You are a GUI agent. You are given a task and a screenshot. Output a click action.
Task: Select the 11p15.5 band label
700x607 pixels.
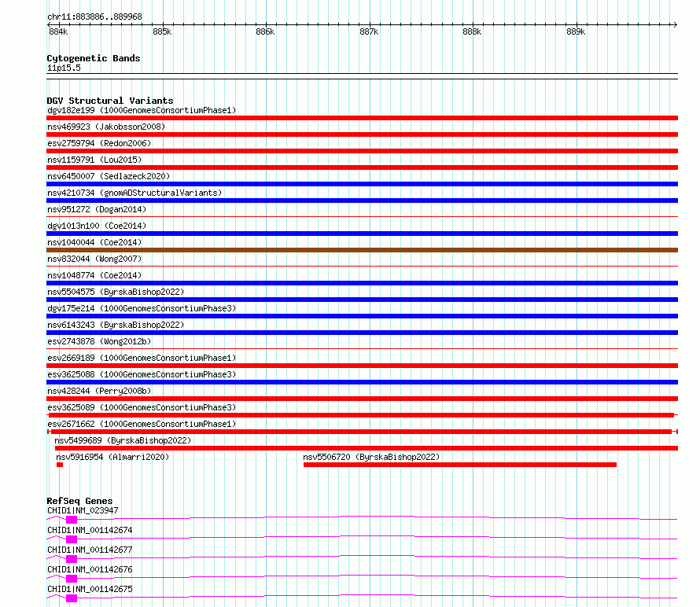click(64, 68)
